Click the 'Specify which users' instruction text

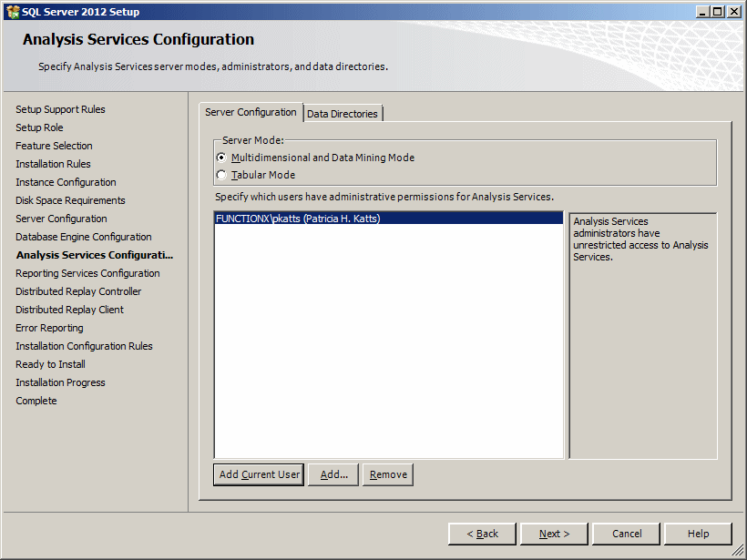point(384,197)
